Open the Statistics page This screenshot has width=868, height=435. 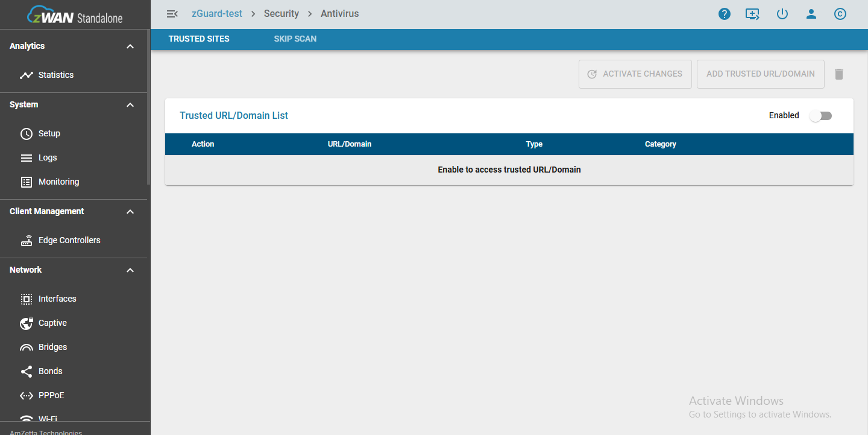pyautogui.click(x=56, y=75)
